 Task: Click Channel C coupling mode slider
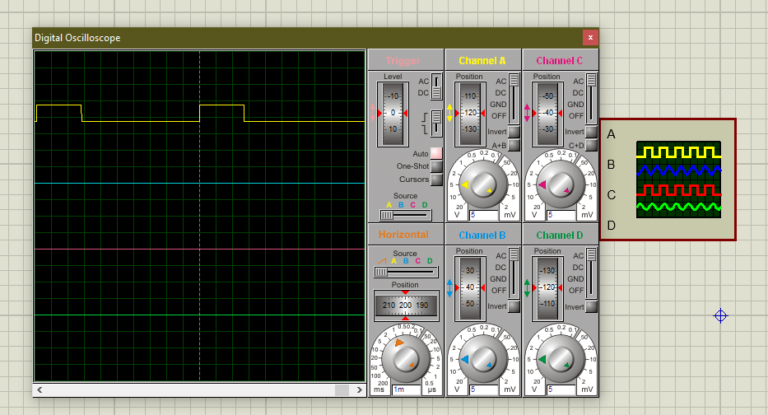tap(591, 98)
